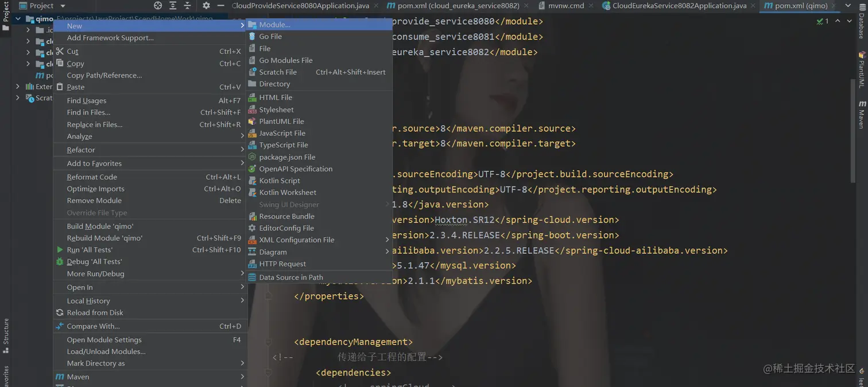Click the Scratch File icon
This screenshot has width=868, height=387.
click(x=252, y=72)
